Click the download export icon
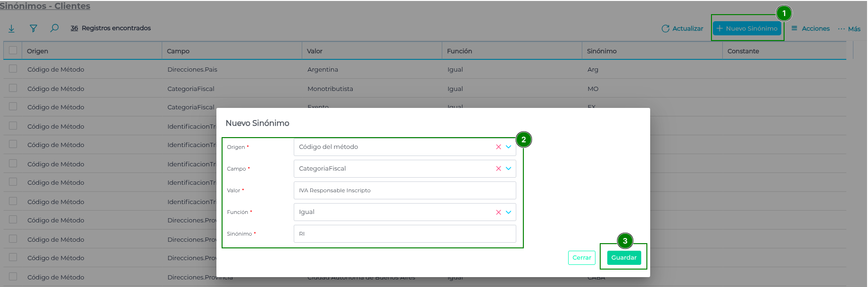Image resolution: width=868 pixels, height=287 pixels. point(11,29)
